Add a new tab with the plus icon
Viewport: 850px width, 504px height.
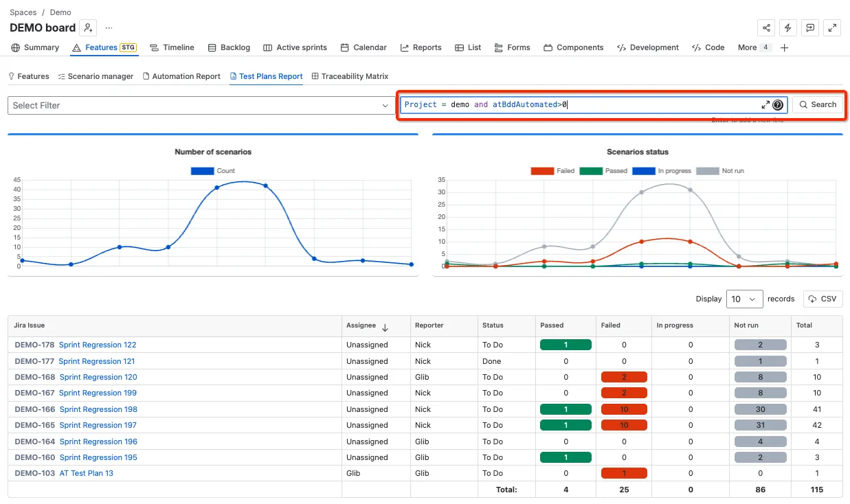click(784, 47)
